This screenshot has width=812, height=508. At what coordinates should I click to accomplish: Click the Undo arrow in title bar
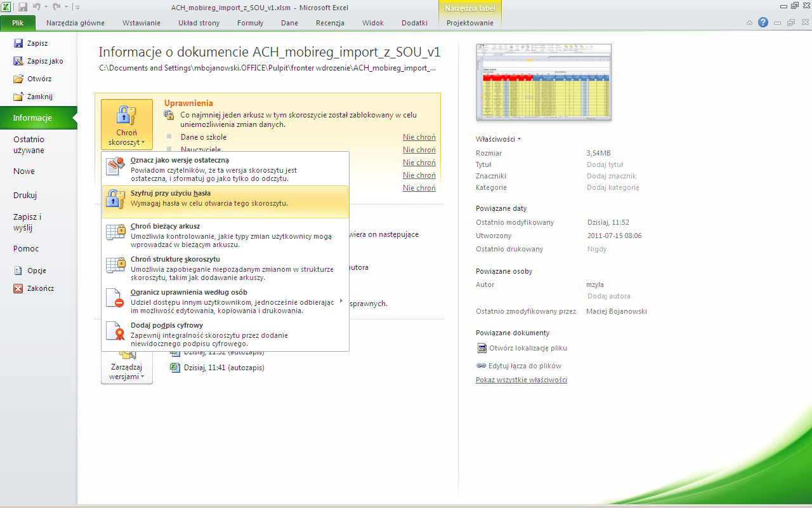37,6
